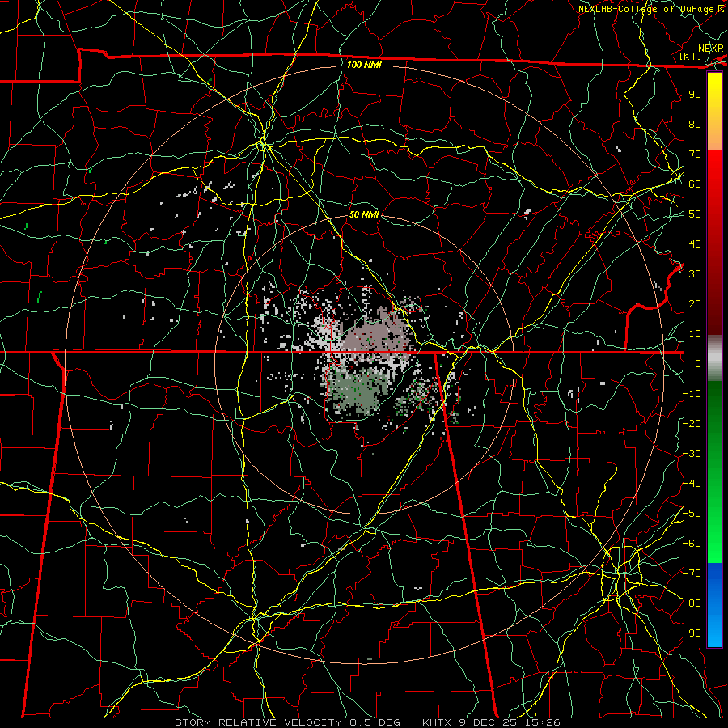The width and height of the screenshot is (728, 728).
Task: Click the 10 value on velocity scale
Action: [x=695, y=334]
